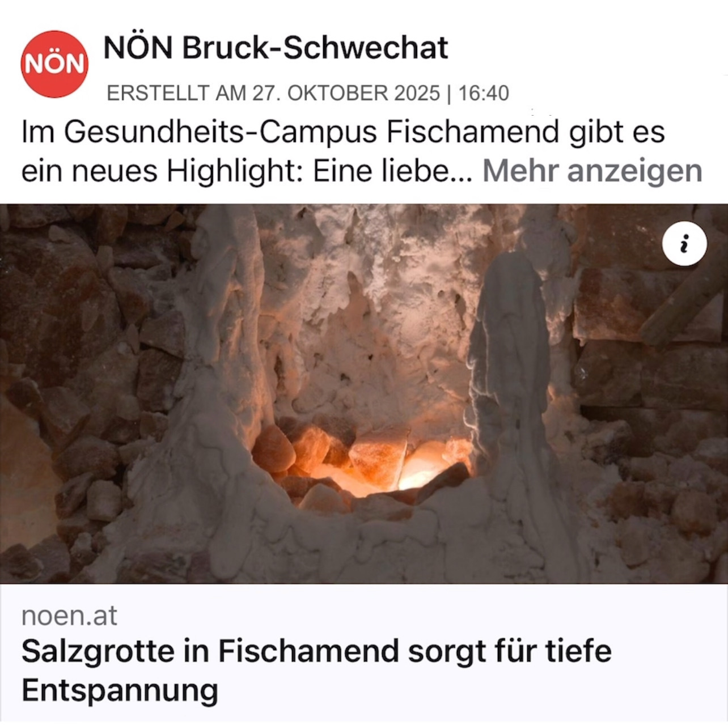Click the 'ein neues Highlight' text line

[246, 171]
